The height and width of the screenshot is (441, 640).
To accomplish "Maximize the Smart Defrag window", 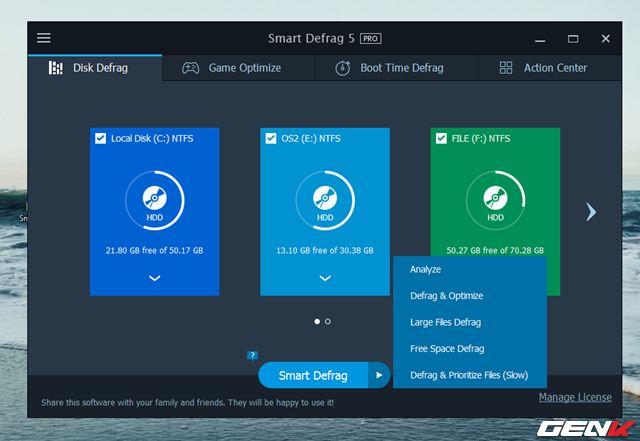I will pyautogui.click(x=573, y=39).
